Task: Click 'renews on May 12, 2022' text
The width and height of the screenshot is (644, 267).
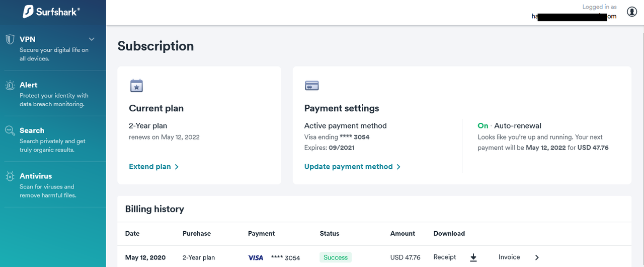Action: point(164,137)
